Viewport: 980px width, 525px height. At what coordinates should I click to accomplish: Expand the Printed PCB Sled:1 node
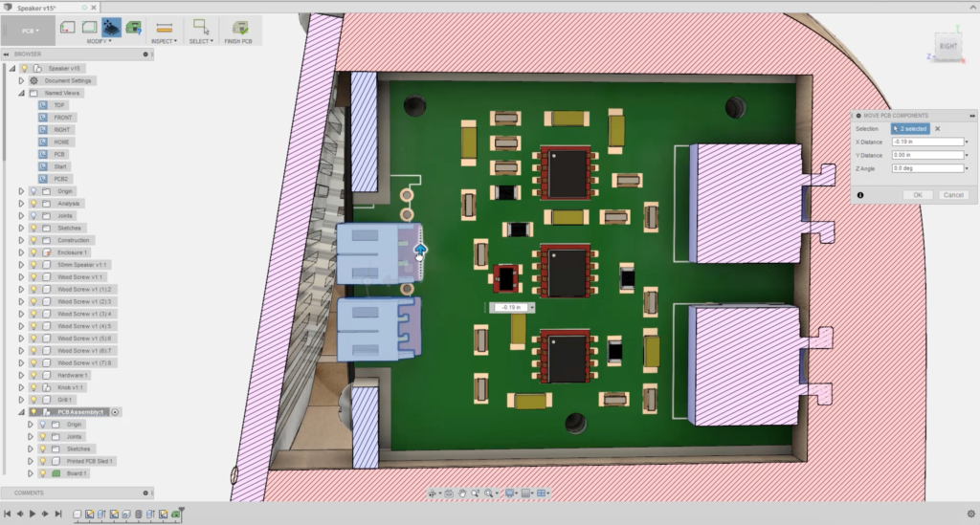click(30, 461)
